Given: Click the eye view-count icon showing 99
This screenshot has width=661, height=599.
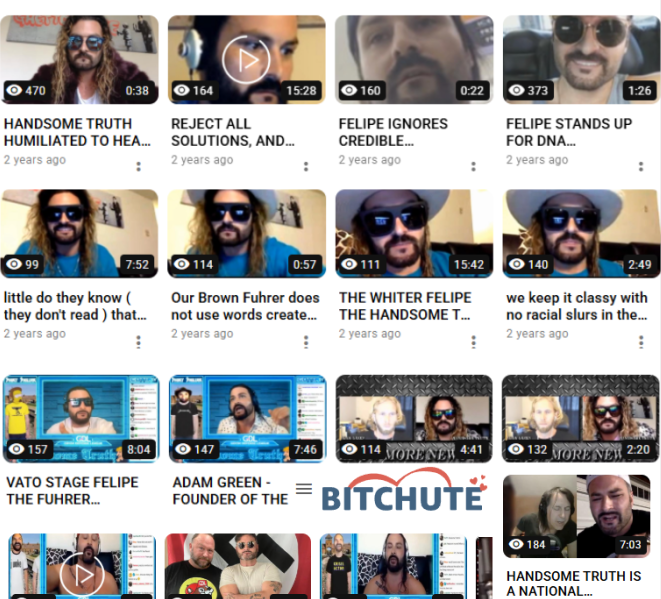Looking at the screenshot, I should 14,264.
